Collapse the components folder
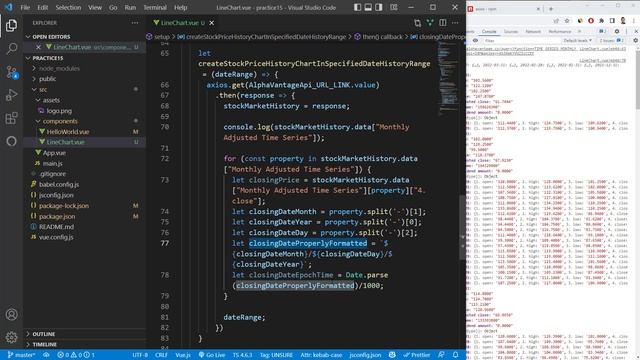This screenshot has height=360, width=640. click(85, 121)
